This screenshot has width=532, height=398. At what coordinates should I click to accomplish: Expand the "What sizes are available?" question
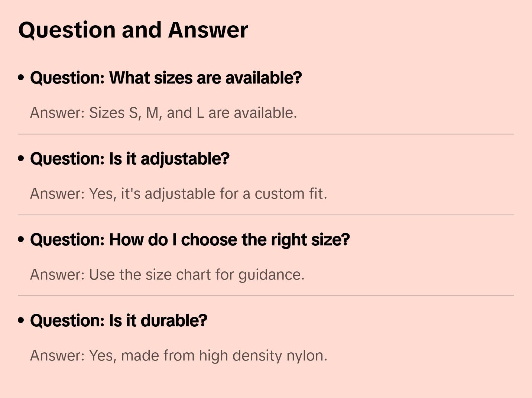(x=166, y=78)
